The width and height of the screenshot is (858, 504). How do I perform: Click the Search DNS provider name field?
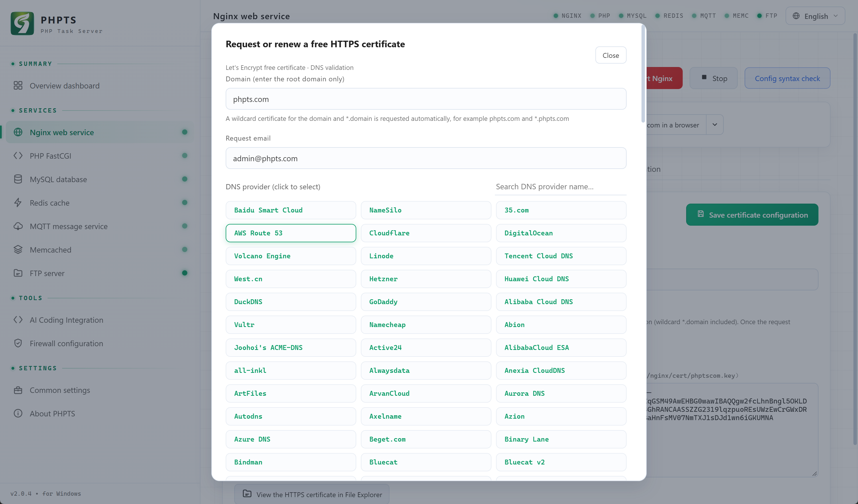point(560,187)
